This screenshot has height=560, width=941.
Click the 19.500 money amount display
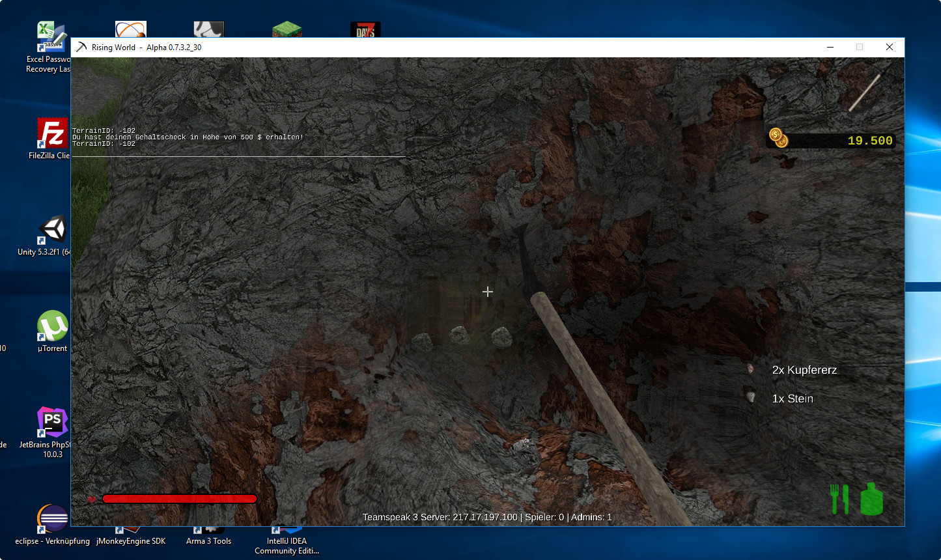[x=869, y=141]
